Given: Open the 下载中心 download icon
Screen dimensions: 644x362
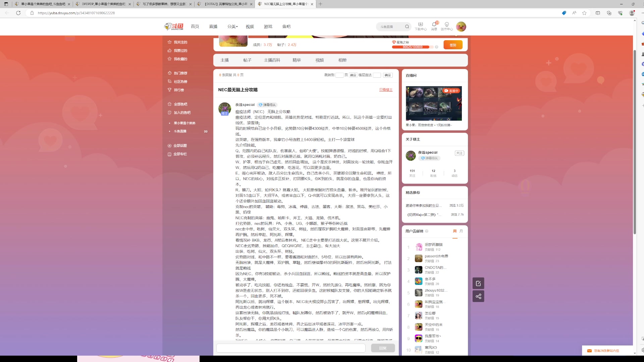Looking at the screenshot, I should click(421, 26).
